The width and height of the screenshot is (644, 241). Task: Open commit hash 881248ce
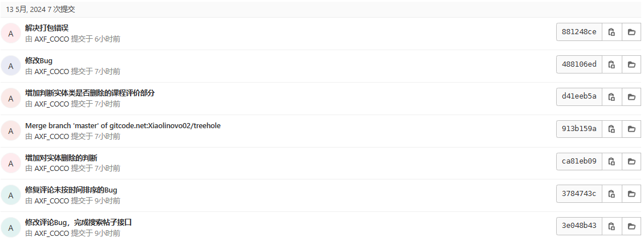579,32
